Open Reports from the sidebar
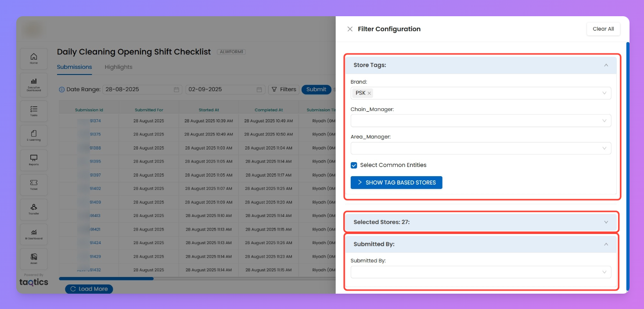 34,160
